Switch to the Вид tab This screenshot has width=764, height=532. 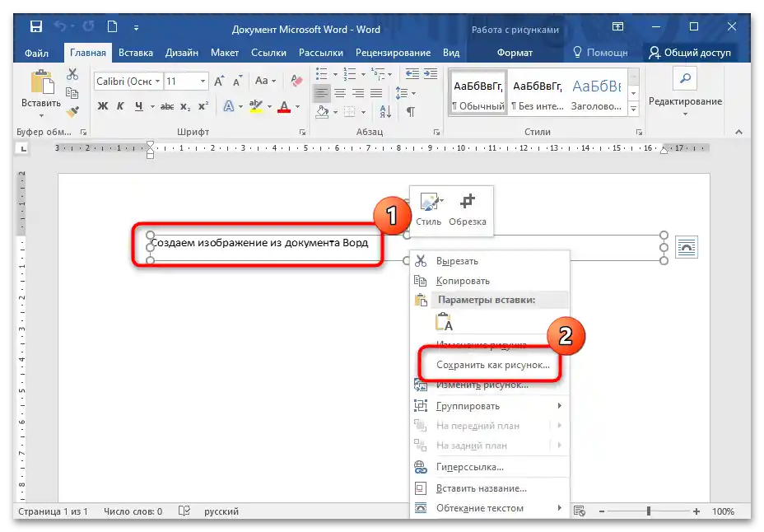point(451,53)
